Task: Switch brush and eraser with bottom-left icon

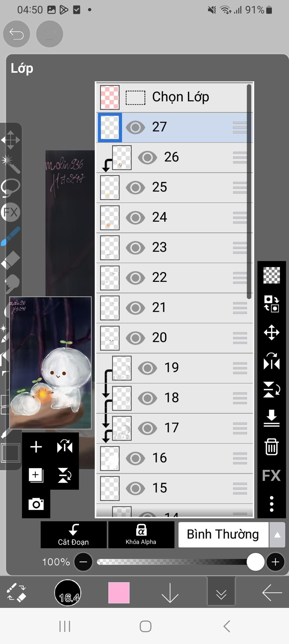Action: click(16, 592)
